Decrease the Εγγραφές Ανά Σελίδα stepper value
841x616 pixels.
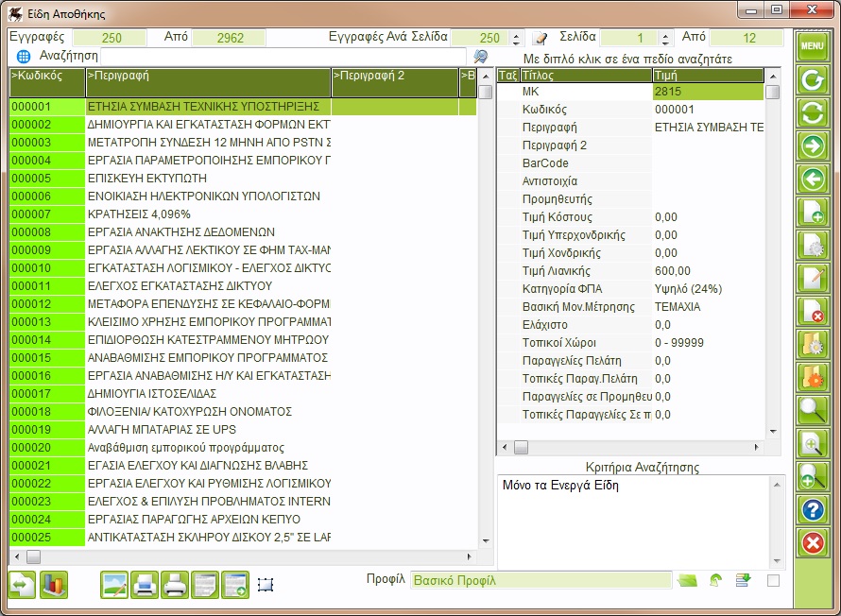coord(516,43)
